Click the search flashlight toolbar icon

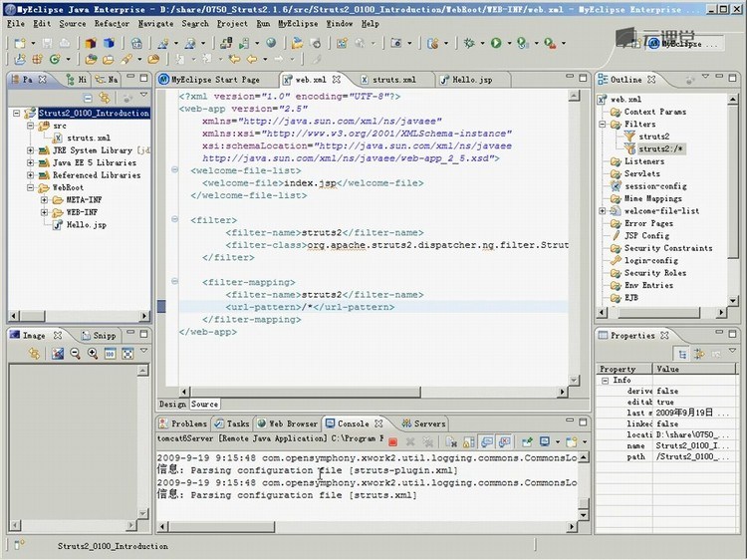point(126,59)
